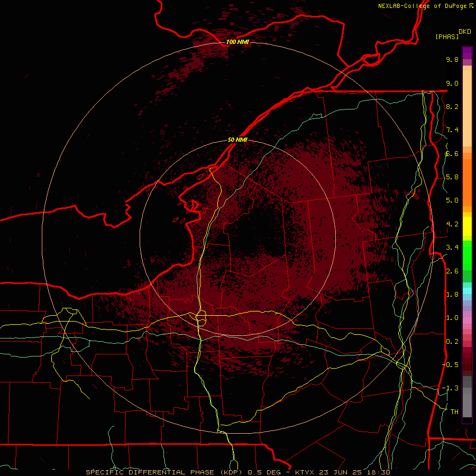This screenshot has width=476, height=476.
Task: Click the 9.0 value on color scale
Action: (x=452, y=83)
